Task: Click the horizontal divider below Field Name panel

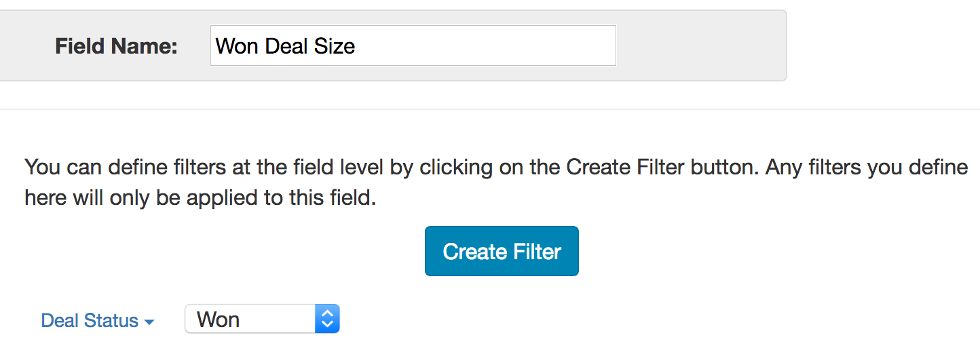Action: click(489, 109)
